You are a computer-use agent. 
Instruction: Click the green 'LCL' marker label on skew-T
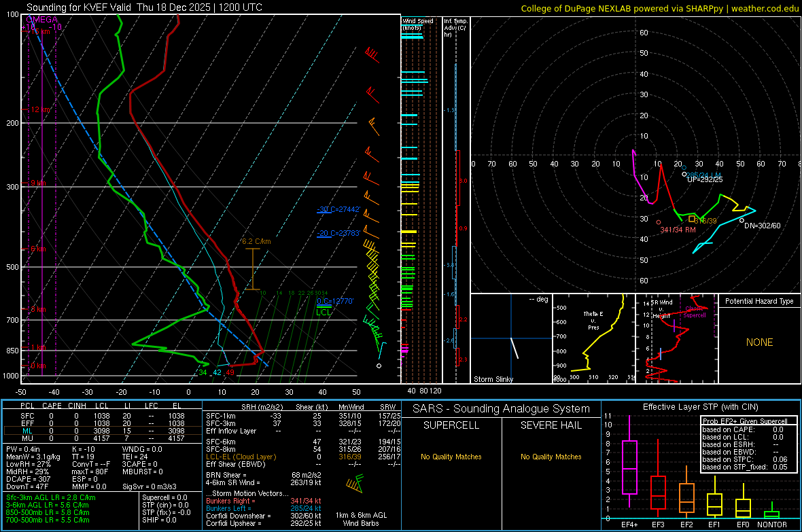click(x=324, y=313)
